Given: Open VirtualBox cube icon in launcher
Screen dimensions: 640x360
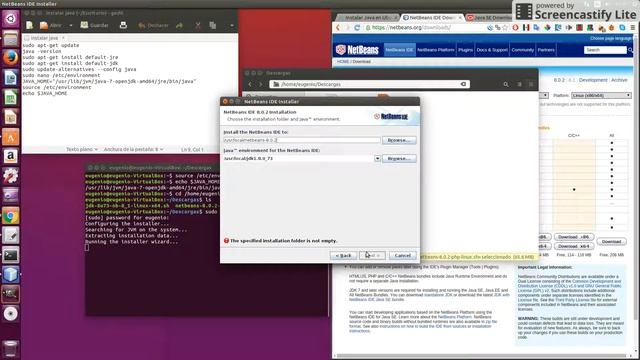Looking at the screenshot, I should point(11,274).
